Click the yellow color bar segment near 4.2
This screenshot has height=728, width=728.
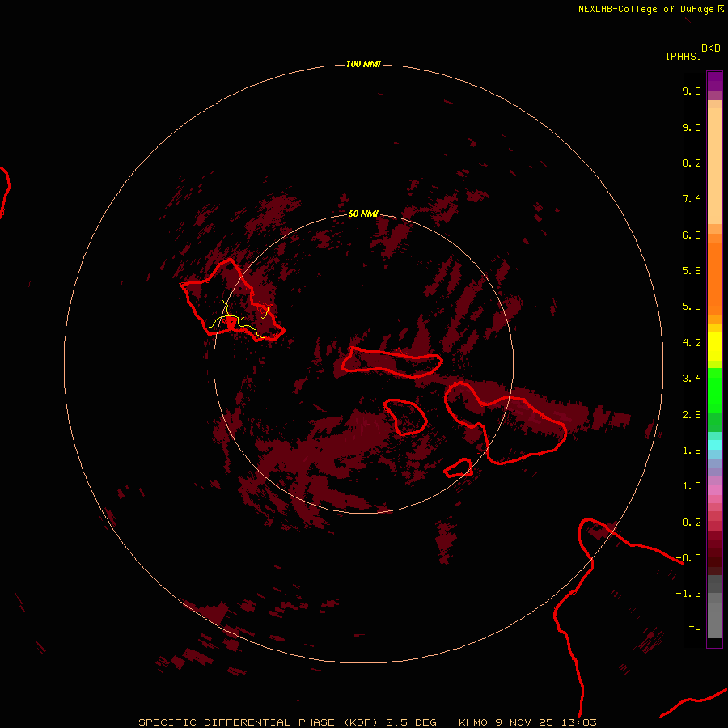714,346
